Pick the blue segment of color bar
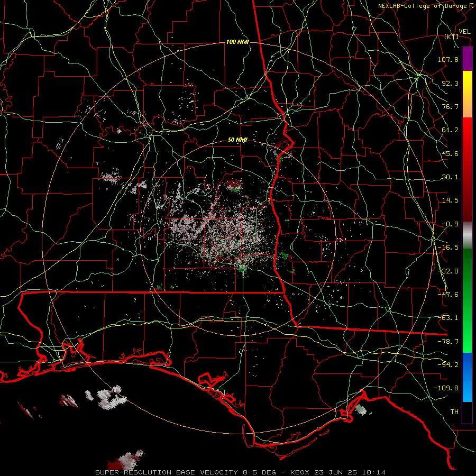This screenshot has height=476, width=476. pos(467,377)
